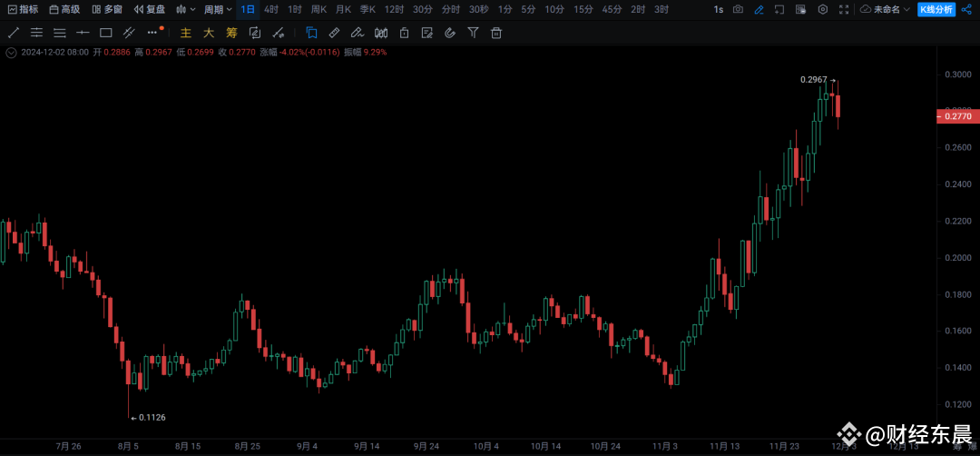Open more drawing tools (three dots)
This screenshot has width=980, height=456.
[152, 33]
